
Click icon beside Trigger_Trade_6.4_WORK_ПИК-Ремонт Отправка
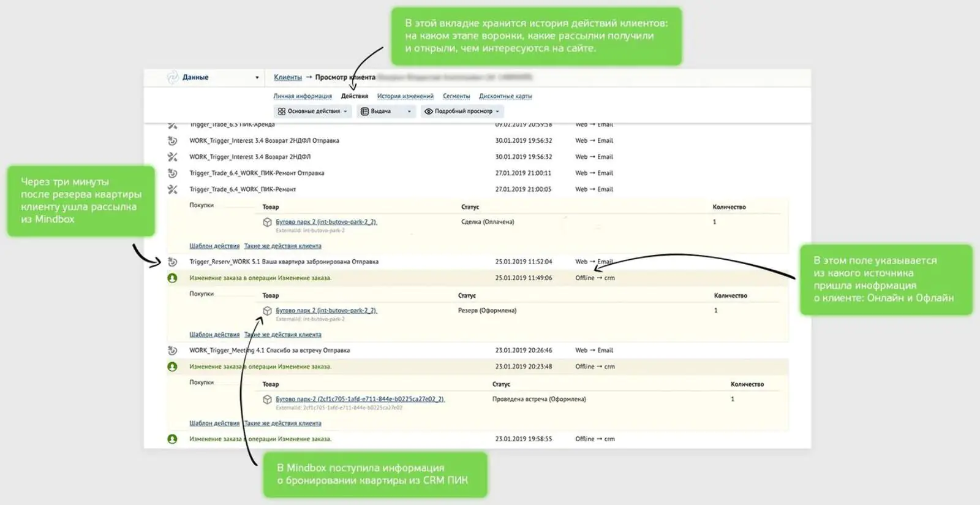point(173,173)
